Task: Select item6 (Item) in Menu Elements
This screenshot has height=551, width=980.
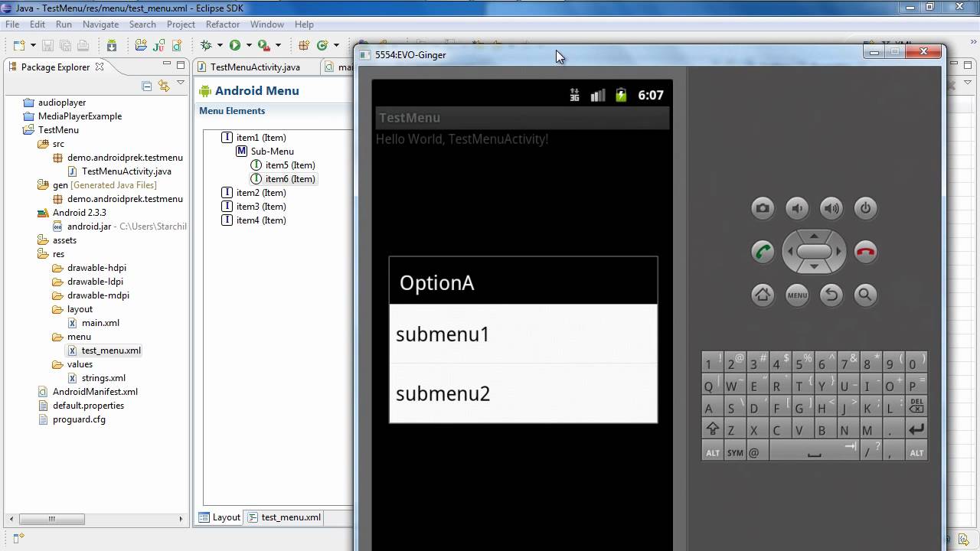Action: 283,179
